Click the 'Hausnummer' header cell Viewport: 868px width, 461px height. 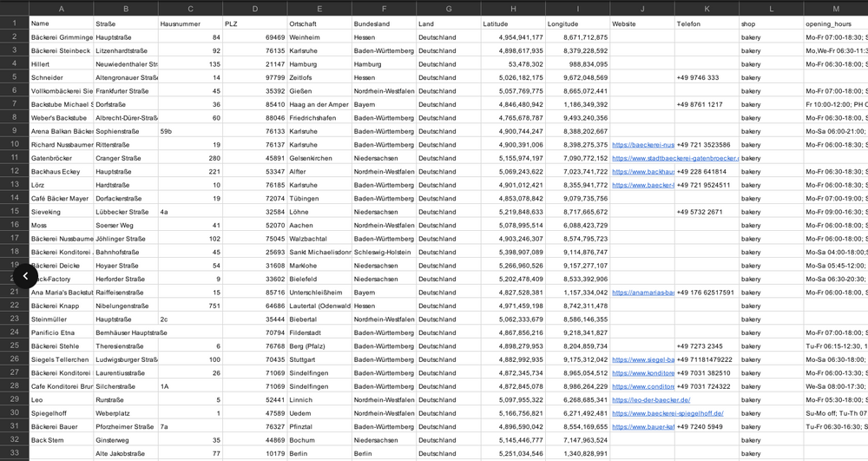coord(190,23)
